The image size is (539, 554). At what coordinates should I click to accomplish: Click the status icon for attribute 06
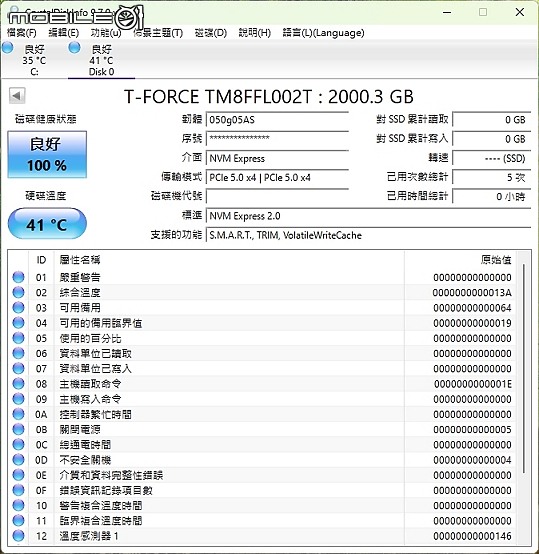coord(18,353)
